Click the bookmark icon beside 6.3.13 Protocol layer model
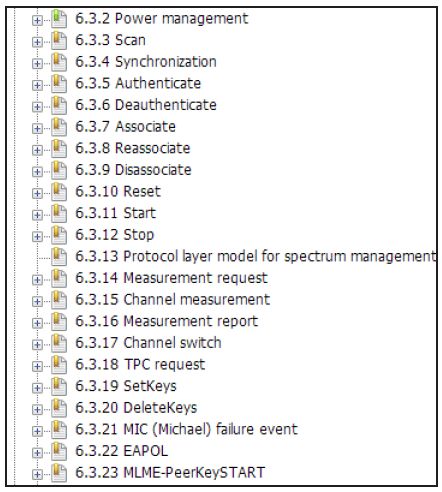 point(59,257)
